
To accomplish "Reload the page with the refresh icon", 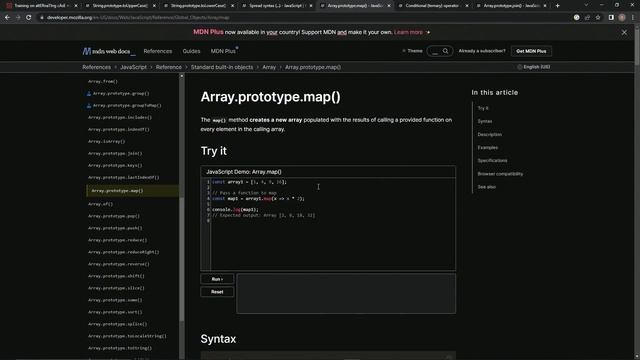I will pyautogui.click(x=29, y=18).
